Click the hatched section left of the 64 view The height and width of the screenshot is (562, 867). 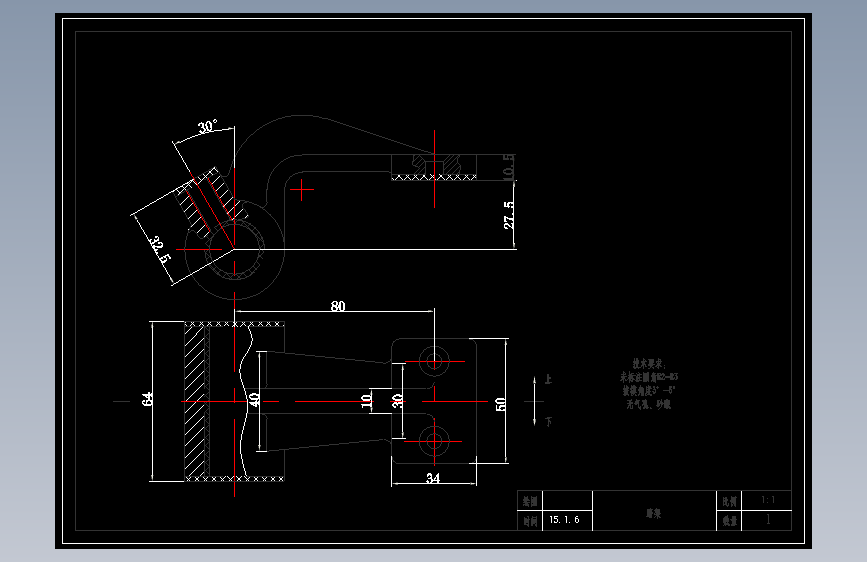(x=195, y=401)
